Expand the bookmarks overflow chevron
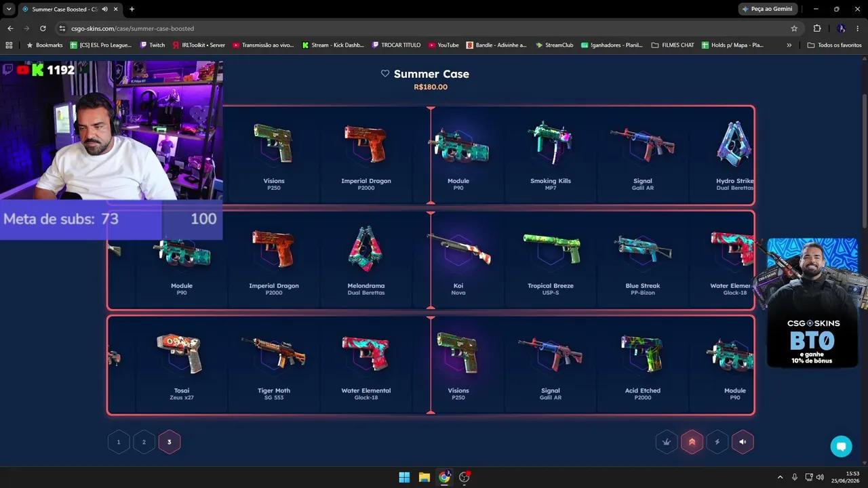Viewport: 868px width, 488px height. [789, 45]
